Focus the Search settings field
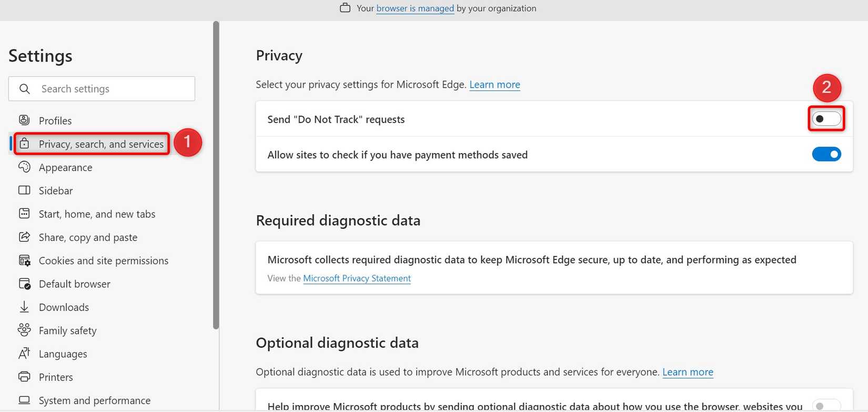The width and height of the screenshot is (868, 412). (102, 89)
